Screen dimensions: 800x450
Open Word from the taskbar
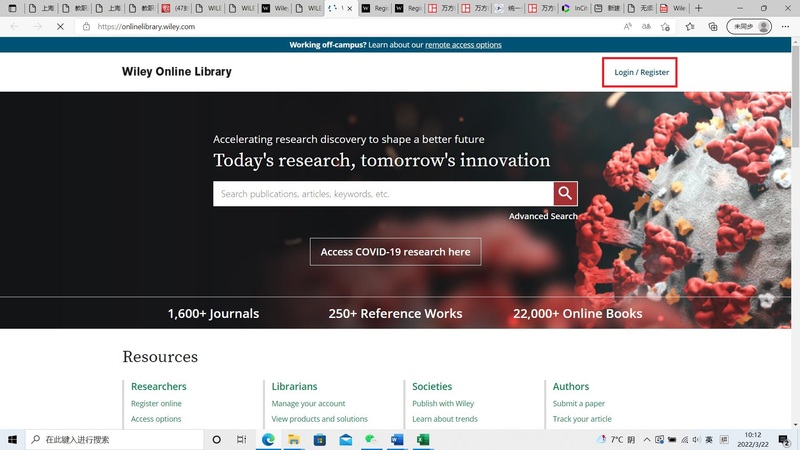(x=397, y=439)
